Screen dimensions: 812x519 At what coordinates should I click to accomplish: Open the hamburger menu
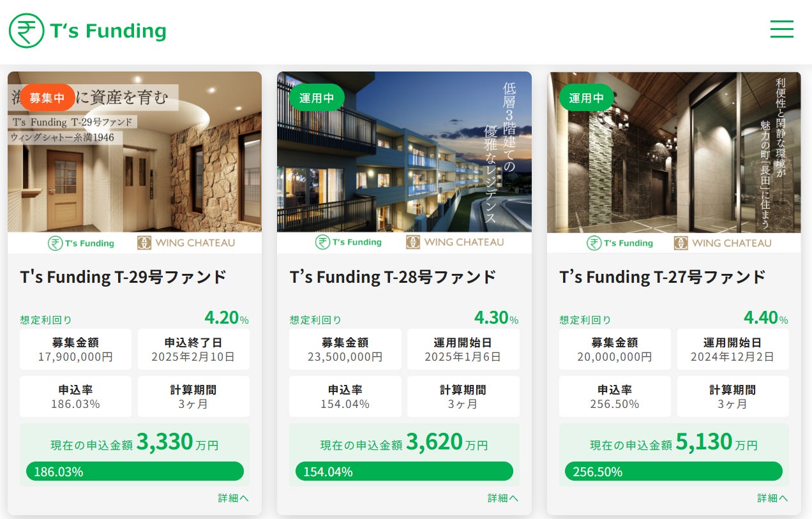(x=781, y=29)
